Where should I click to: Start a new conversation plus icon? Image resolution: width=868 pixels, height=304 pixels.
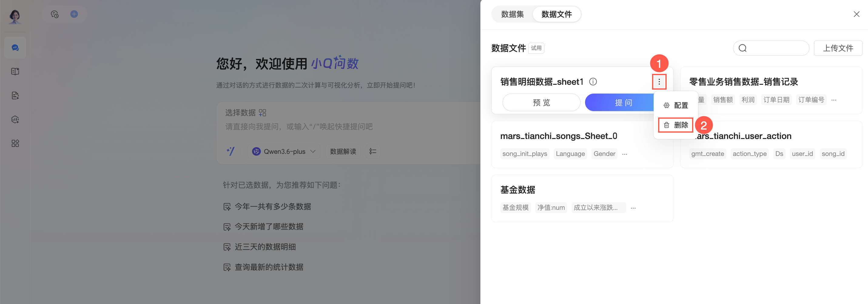pyautogui.click(x=74, y=14)
